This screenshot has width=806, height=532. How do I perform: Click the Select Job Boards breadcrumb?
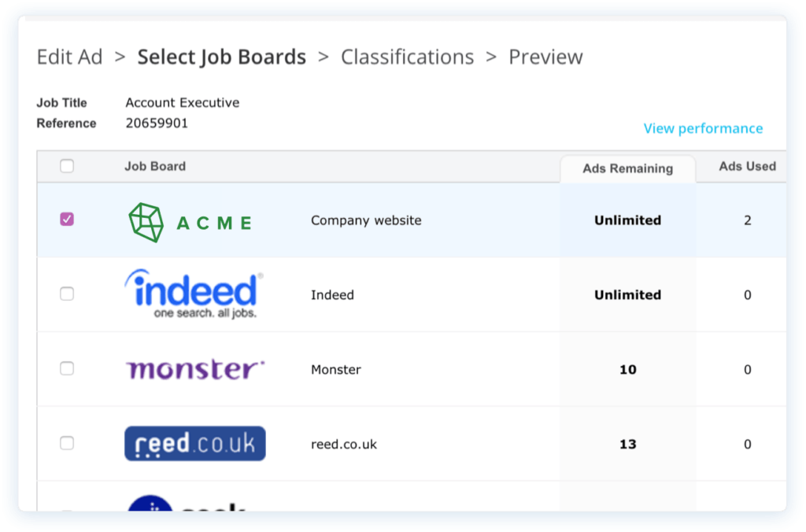click(221, 57)
